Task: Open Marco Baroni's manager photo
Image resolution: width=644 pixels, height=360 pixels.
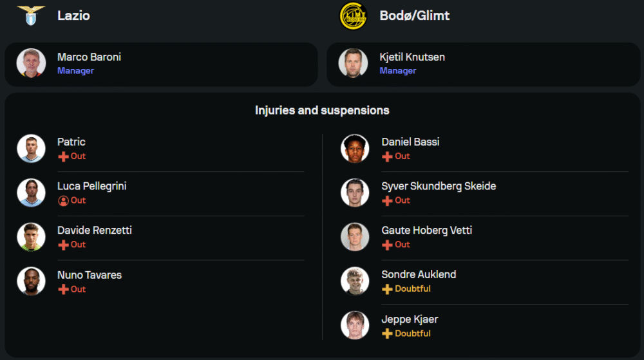Action: 31,63
